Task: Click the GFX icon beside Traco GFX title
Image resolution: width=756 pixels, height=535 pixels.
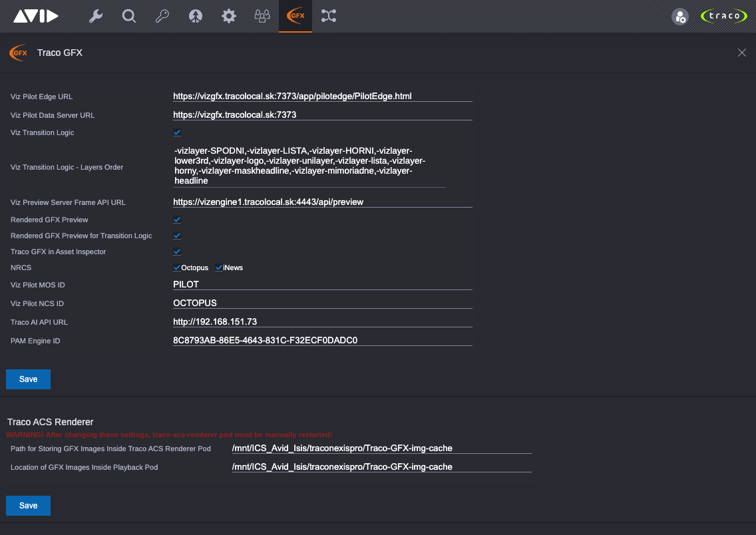Action: click(x=19, y=53)
